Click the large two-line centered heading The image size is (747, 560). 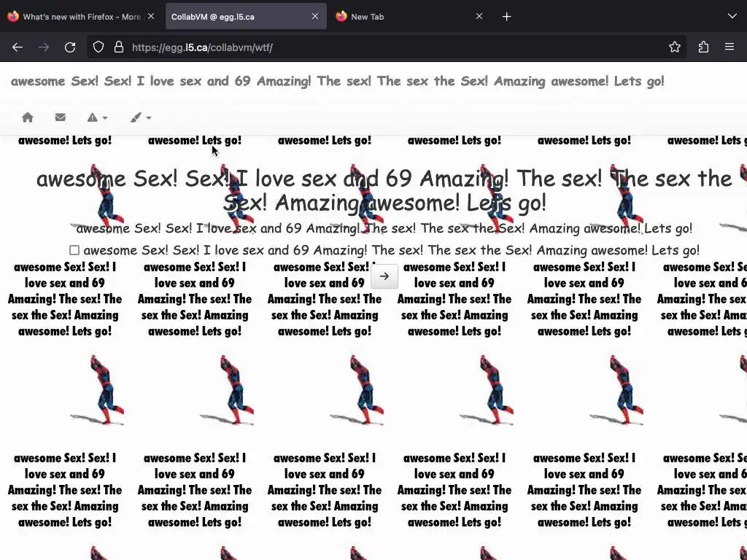(x=384, y=190)
